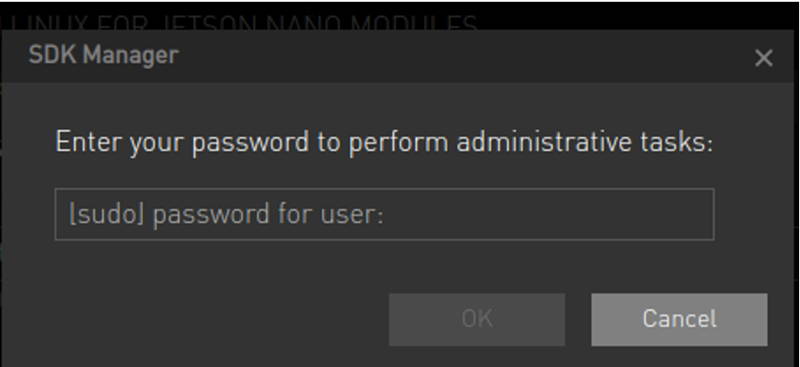Image resolution: width=800 pixels, height=367 pixels.
Task: Close the SDK Manager dialog with X
Action: click(x=763, y=58)
